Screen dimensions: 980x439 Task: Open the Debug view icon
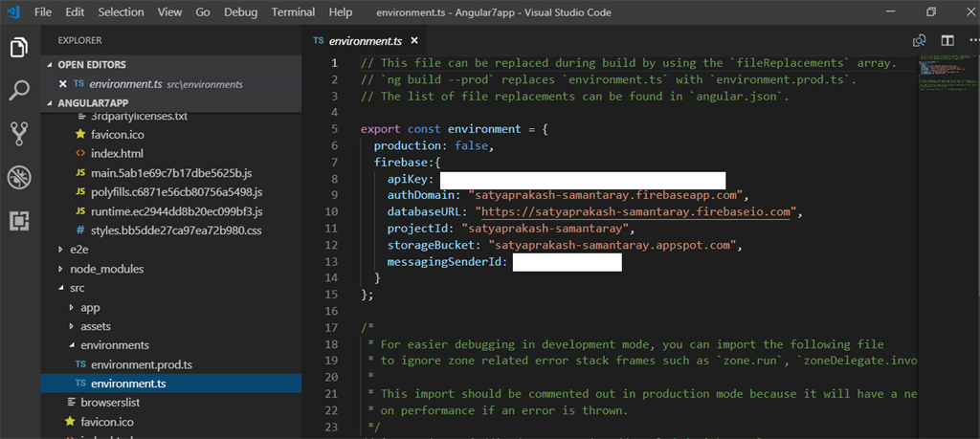tap(19, 177)
